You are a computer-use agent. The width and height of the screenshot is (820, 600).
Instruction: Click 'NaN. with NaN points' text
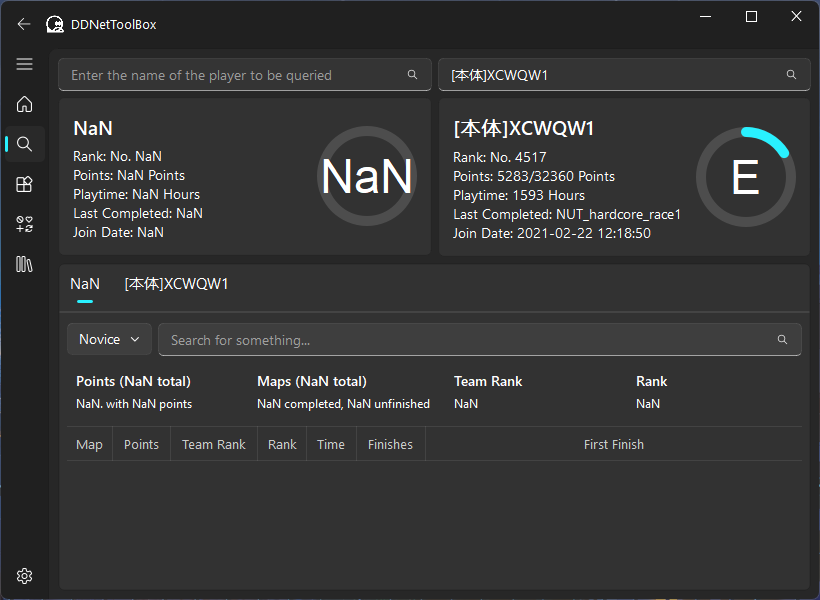click(134, 404)
